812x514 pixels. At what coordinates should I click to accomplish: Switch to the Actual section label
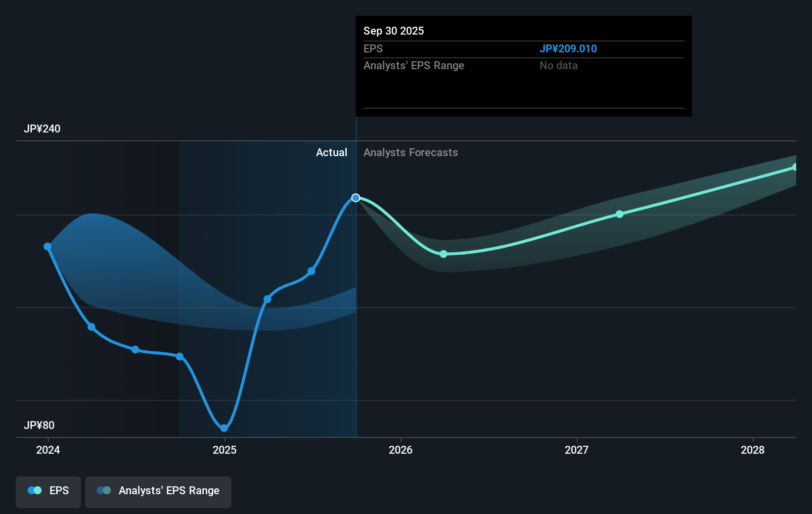click(331, 152)
